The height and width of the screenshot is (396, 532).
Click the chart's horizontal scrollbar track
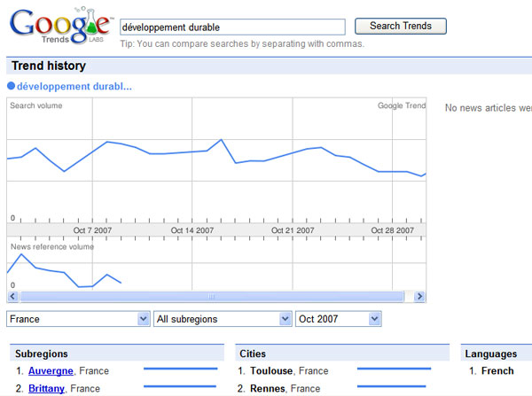point(212,296)
